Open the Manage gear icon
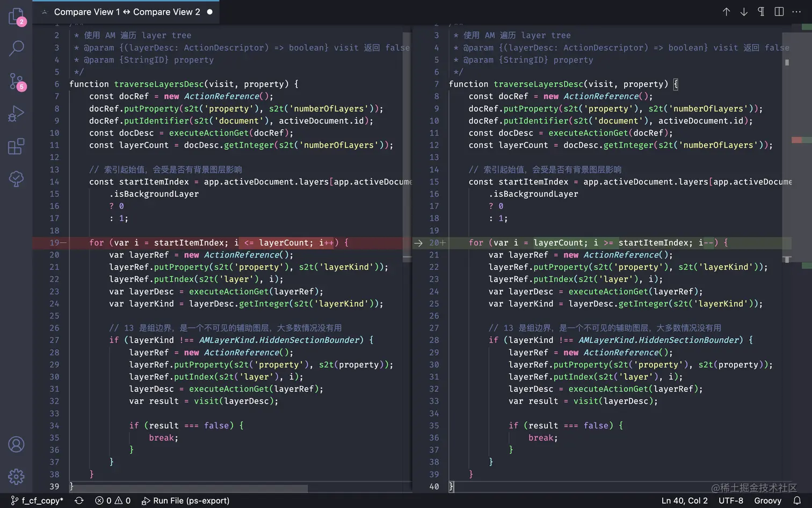 tap(17, 476)
